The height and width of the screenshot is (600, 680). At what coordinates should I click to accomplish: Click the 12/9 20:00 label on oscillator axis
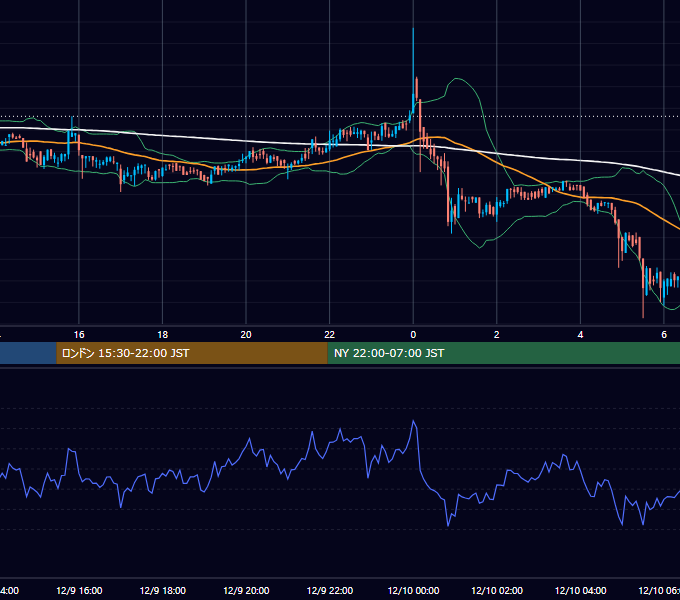point(246,590)
